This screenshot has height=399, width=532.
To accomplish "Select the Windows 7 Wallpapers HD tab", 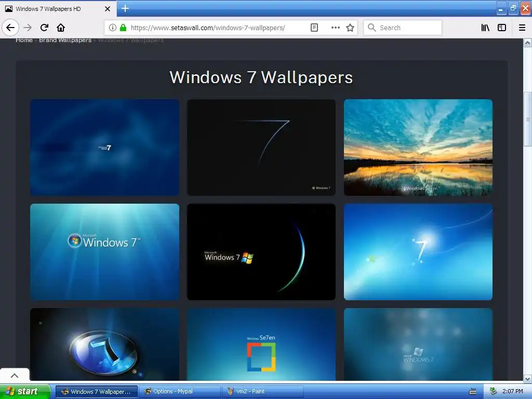I will point(58,9).
